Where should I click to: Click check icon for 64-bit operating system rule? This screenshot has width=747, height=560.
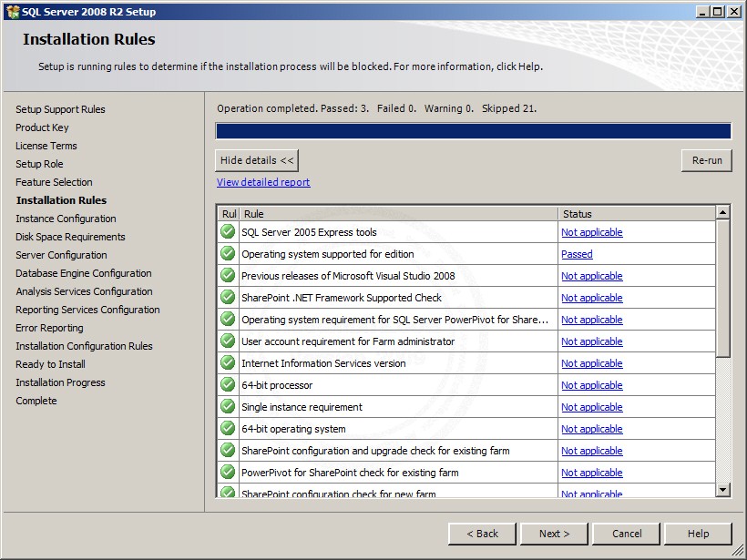228,429
